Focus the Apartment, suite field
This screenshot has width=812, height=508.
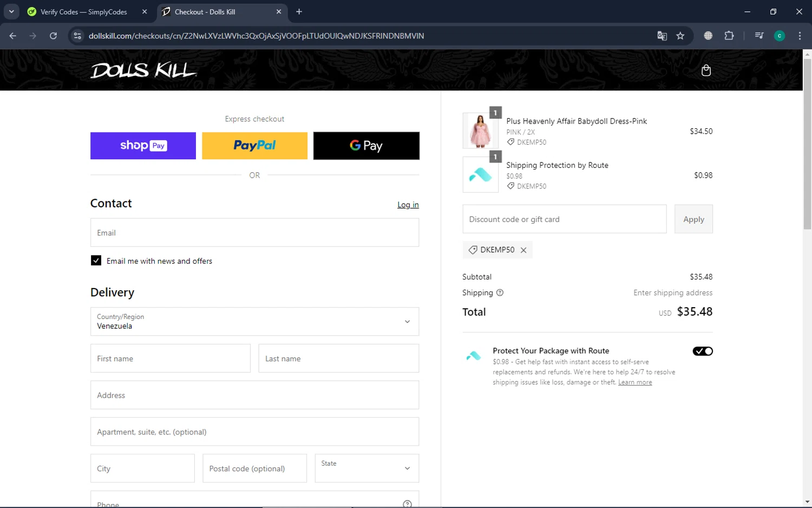[x=254, y=432]
